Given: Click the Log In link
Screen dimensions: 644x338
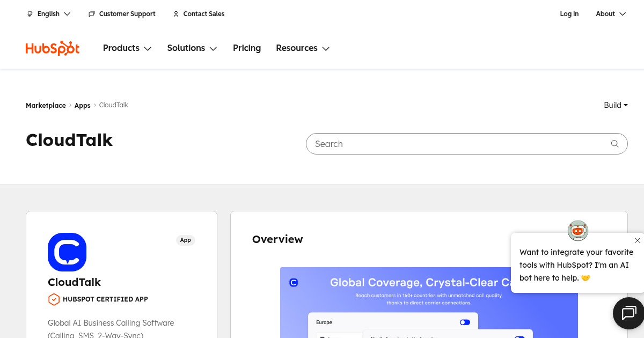Looking at the screenshot, I should 569,14.
